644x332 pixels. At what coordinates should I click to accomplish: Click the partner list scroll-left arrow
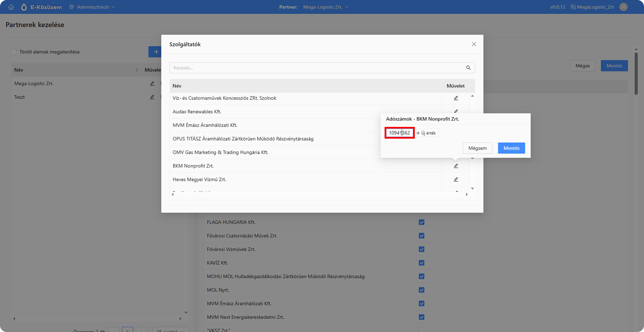(14, 319)
